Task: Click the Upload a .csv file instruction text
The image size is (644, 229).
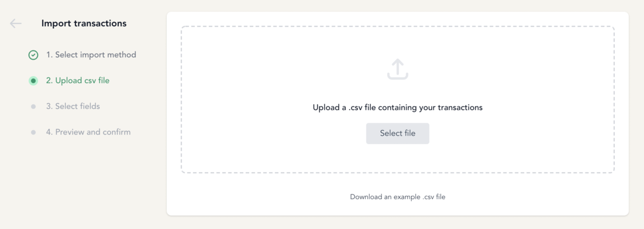Action: click(398, 108)
